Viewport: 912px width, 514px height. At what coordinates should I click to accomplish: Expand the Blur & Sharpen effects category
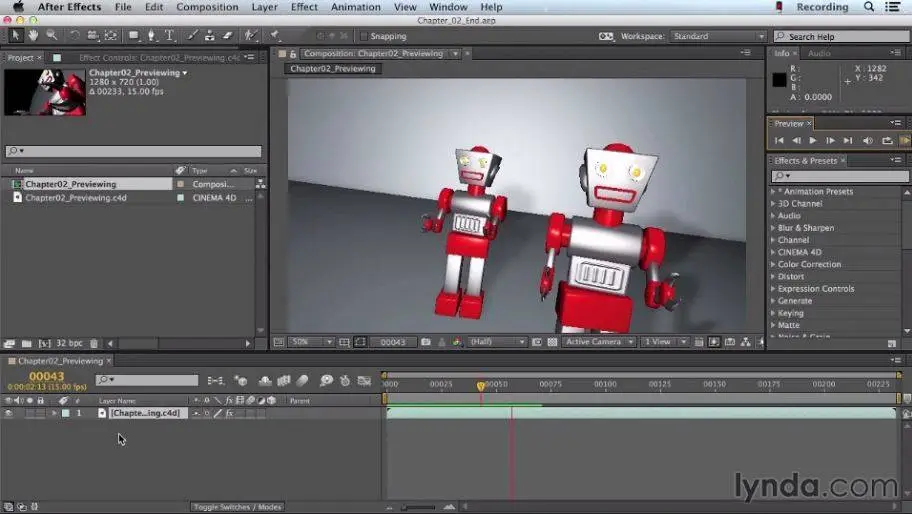(773, 228)
